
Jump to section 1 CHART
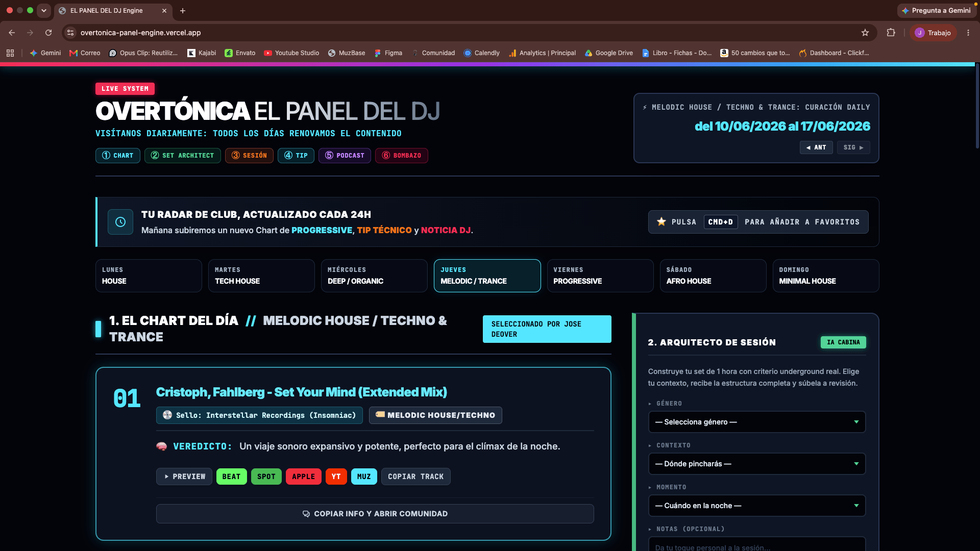pyautogui.click(x=118, y=156)
